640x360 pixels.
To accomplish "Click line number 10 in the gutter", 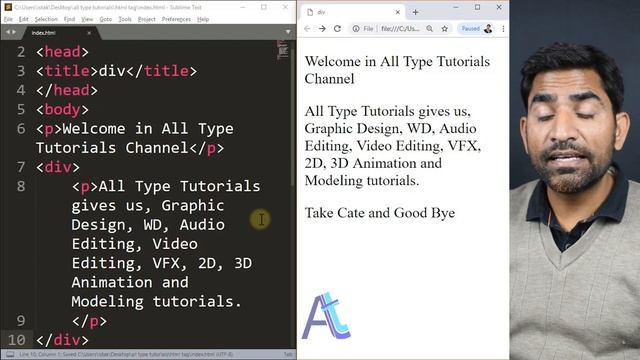I will click(x=16, y=340).
